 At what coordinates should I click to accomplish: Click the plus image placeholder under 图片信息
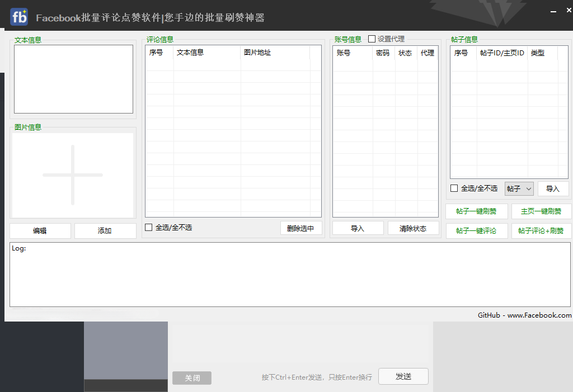pos(73,175)
